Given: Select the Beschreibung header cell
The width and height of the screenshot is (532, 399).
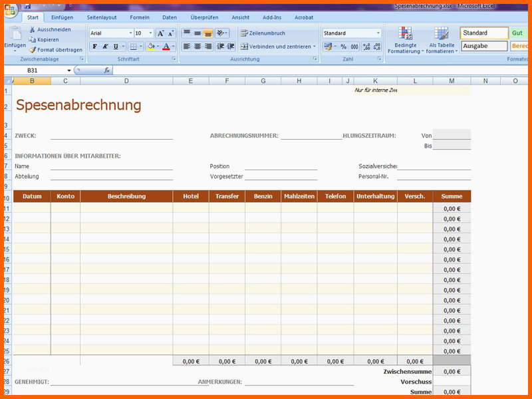Looking at the screenshot, I should (x=126, y=196).
